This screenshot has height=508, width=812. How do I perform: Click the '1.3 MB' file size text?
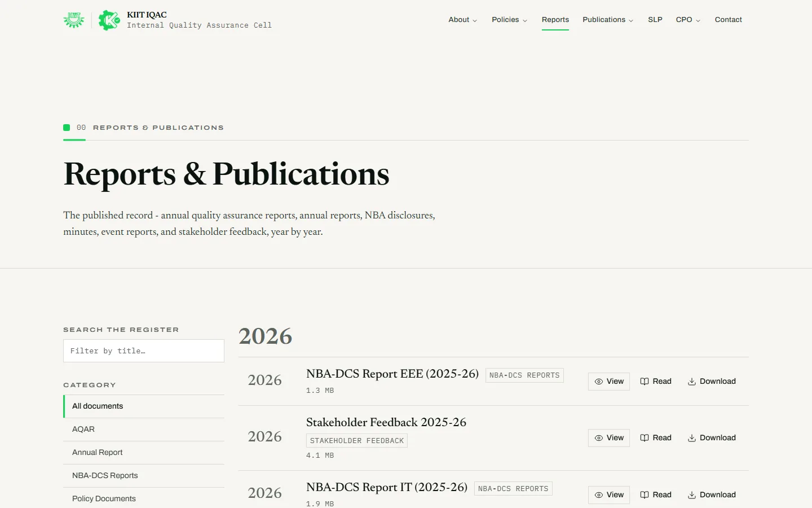[320, 391]
